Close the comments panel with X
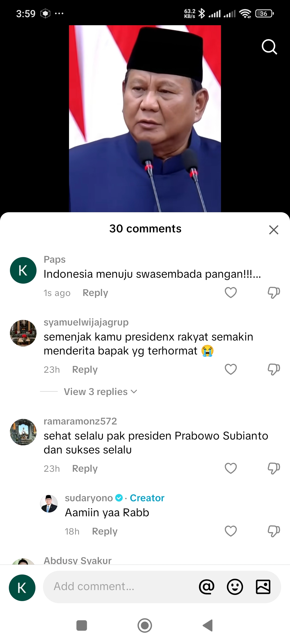The width and height of the screenshot is (290, 644). coord(274,230)
